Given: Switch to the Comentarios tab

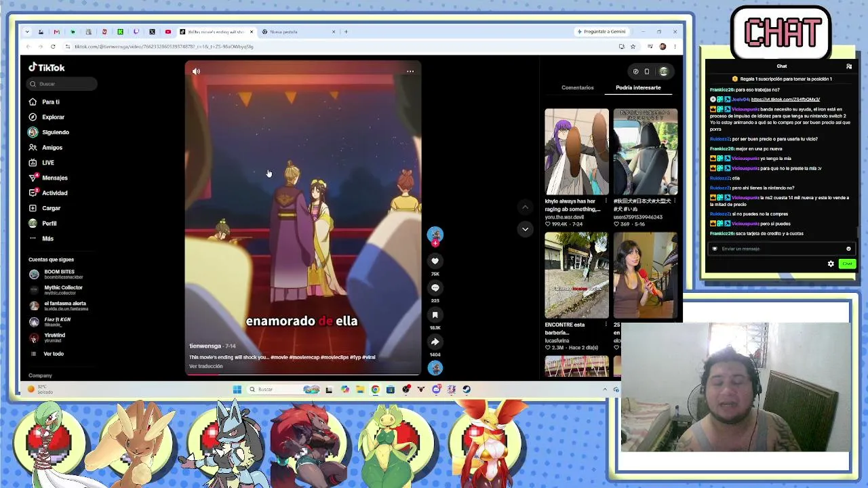Looking at the screenshot, I should pyautogui.click(x=578, y=87).
